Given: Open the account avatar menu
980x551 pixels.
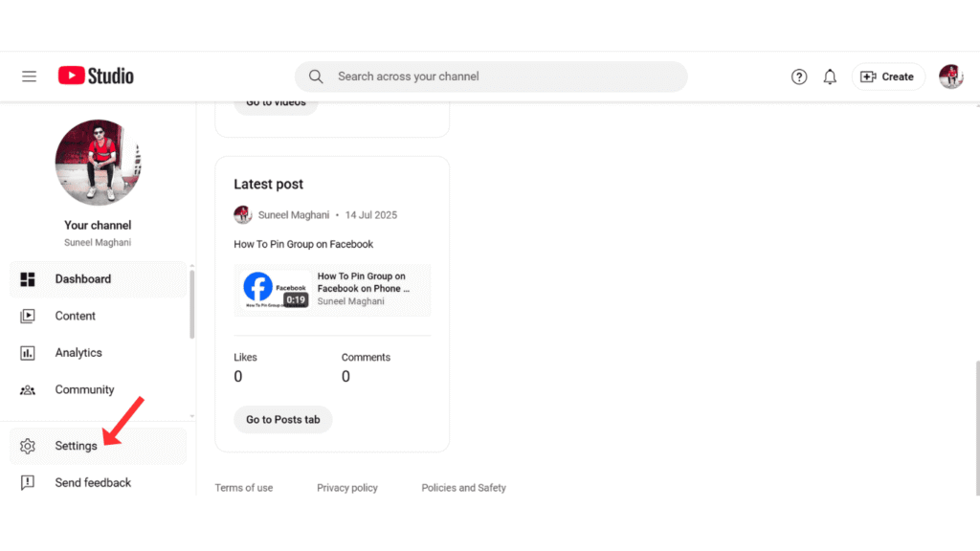Looking at the screenshot, I should [950, 77].
